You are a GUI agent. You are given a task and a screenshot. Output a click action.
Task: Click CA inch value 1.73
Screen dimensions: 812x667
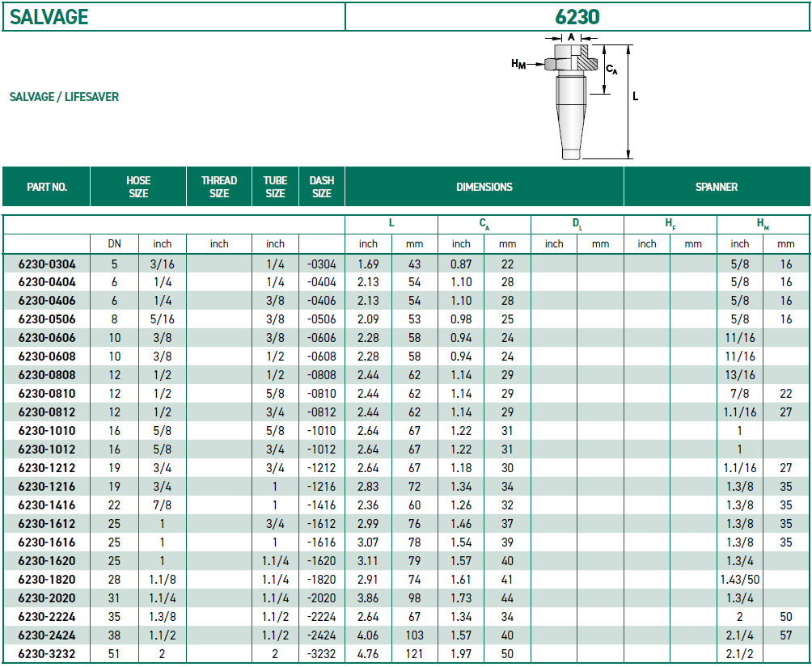click(461, 598)
